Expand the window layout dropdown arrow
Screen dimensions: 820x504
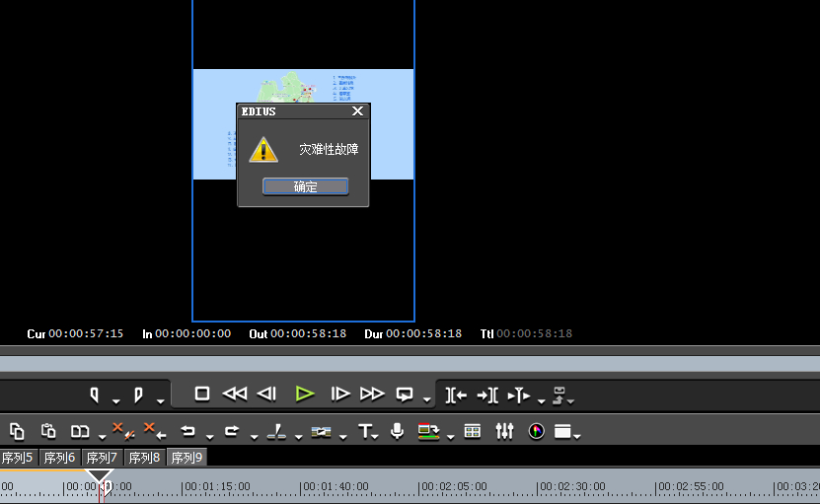577,437
